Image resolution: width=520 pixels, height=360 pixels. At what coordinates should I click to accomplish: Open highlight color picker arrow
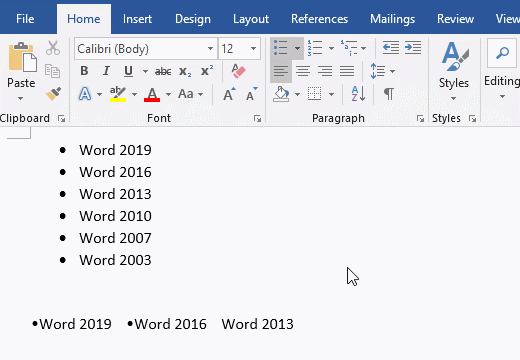pyautogui.click(x=134, y=95)
